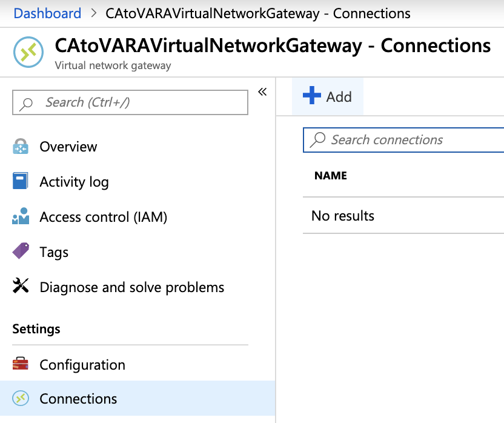The image size is (504, 423).
Task: Go back to Dashboard via breadcrumb
Action: [x=47, y=13]
